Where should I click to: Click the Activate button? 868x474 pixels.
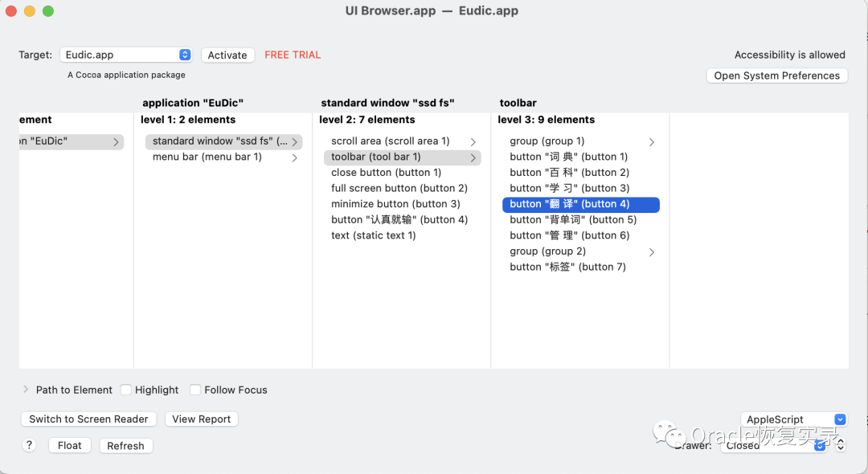pos(227,55)
